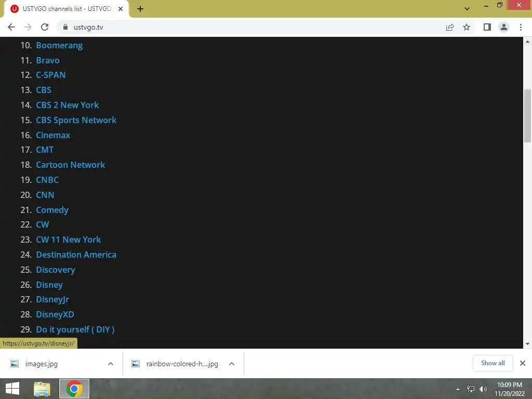Open network status tray icon
Screen dimensions: 532x399
(x=471, y=389)
